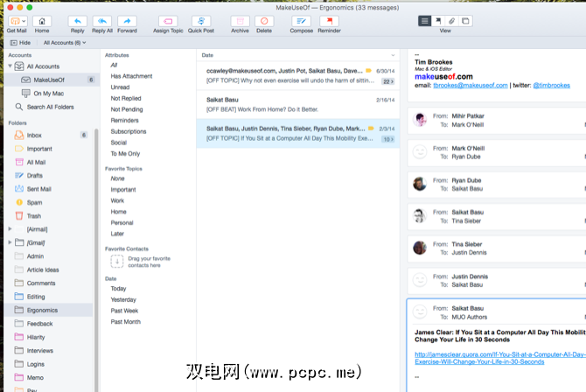Open Saikat Basu Work From Home email

tap(298, 104)
